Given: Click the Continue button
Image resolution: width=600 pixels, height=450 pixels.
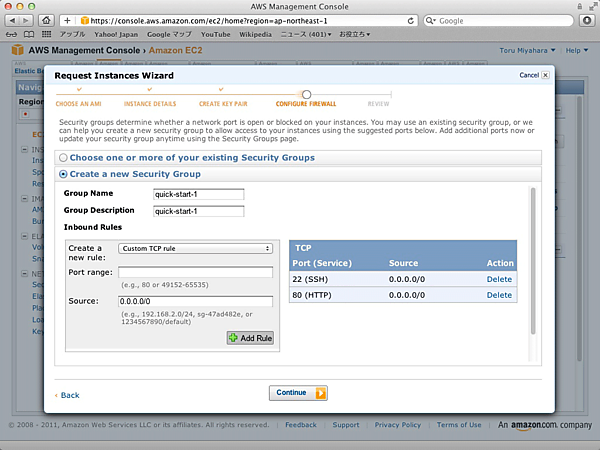Looking at the screenshot, I should pyautogui.click(x=298, y=393).
